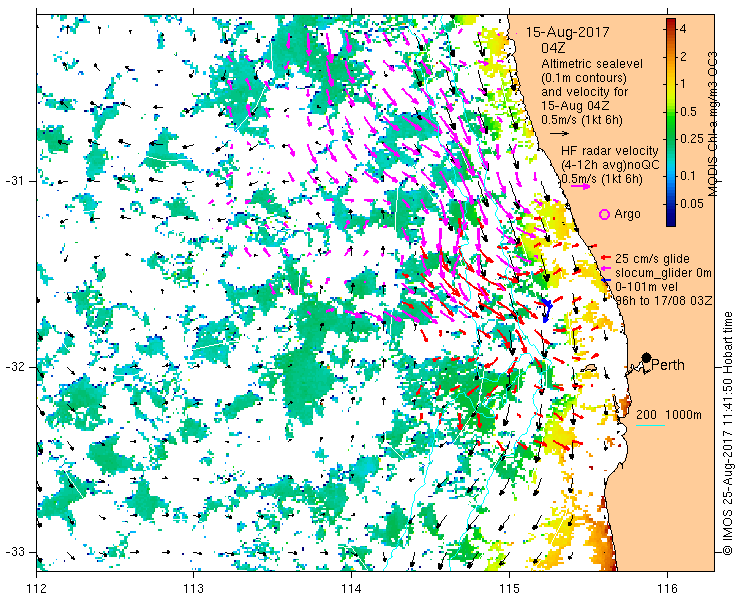740x600 pixels.
Task: Click the colorbar value 4 tick label
Action: pos(683,29)
